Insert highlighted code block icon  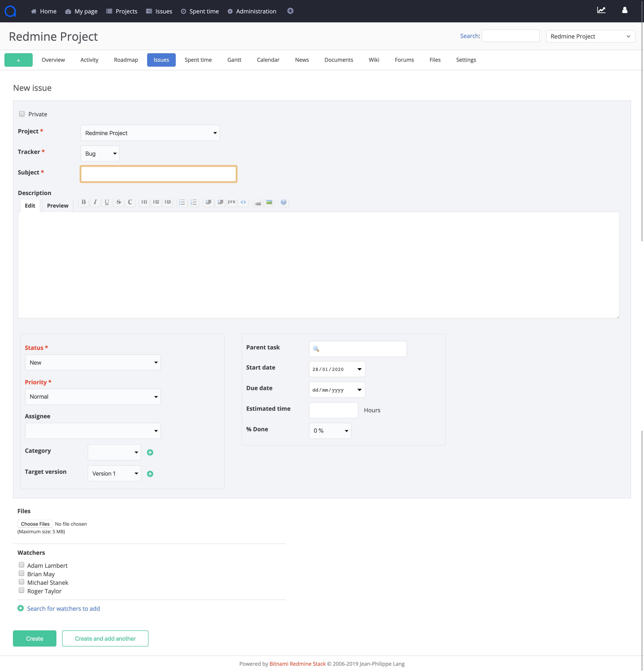click(x=243, y=202)
